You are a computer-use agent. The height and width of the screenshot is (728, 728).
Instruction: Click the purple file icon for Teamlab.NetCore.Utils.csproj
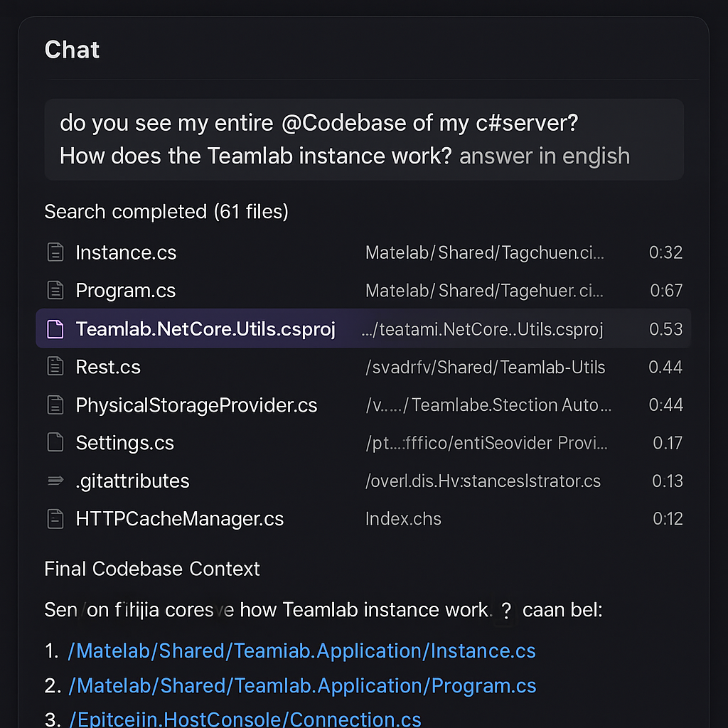[x=55, y=328]
